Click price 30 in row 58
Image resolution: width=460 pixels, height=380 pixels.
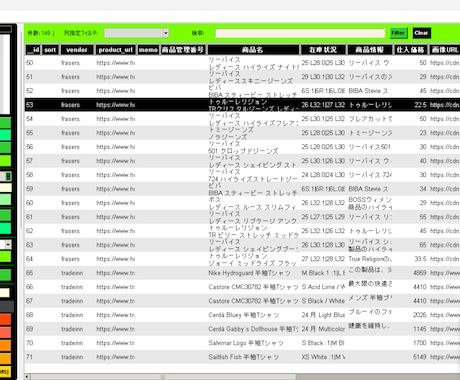pyautogui.click(x=423, y=175)
